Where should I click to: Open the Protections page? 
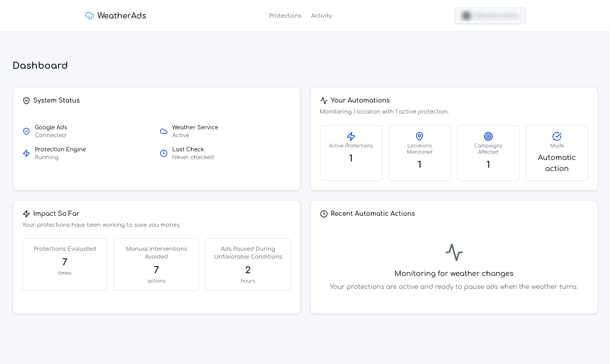click(285, 15)
